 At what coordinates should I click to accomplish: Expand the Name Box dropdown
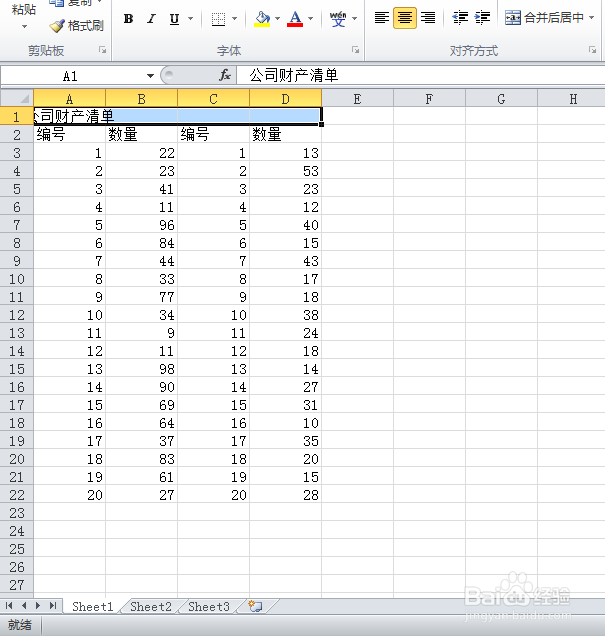[x=150, y=76]
